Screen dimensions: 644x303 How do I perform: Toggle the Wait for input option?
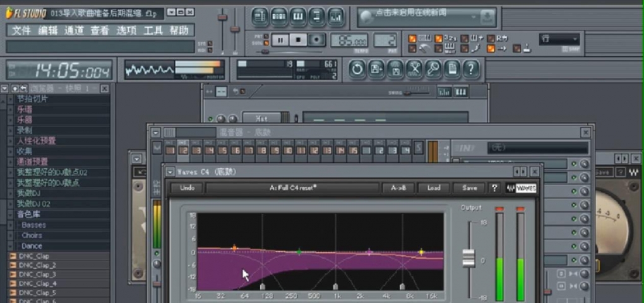click(x=439, y=49)
